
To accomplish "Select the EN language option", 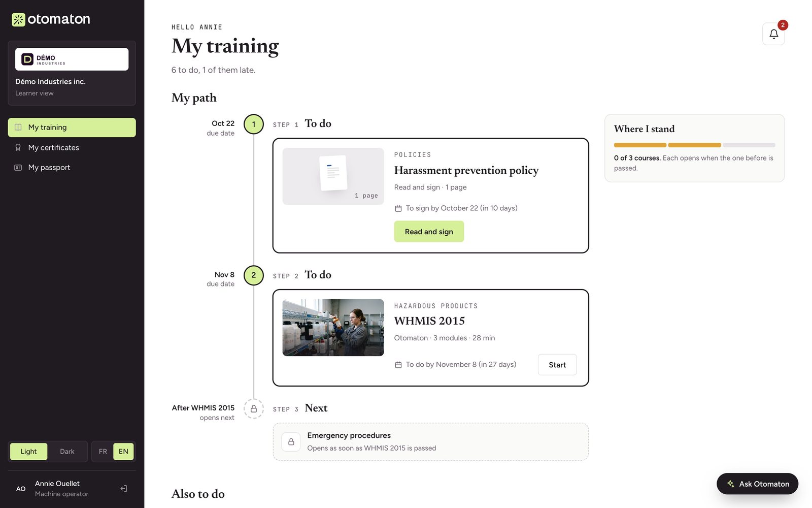I will tap(123, 452).
